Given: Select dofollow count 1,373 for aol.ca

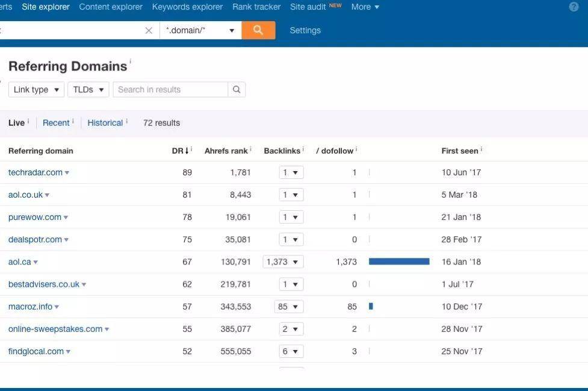Looking at the screenshot, I should point(347,262).
